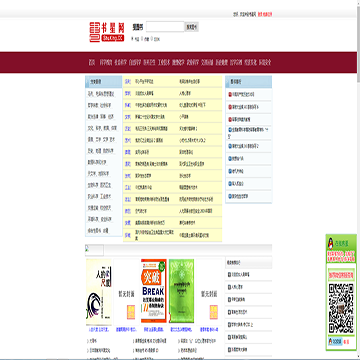Click the small QQ chat button below the QR code
This screenshot has height=360, width=360.
(335, 342)
